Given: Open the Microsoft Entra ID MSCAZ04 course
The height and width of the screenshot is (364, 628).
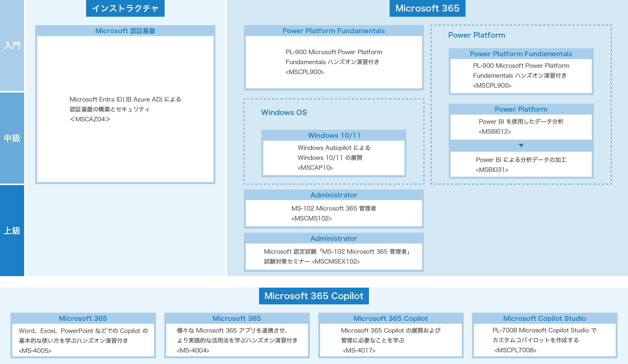Looking at the screenshot, I should tap(125, 109).
